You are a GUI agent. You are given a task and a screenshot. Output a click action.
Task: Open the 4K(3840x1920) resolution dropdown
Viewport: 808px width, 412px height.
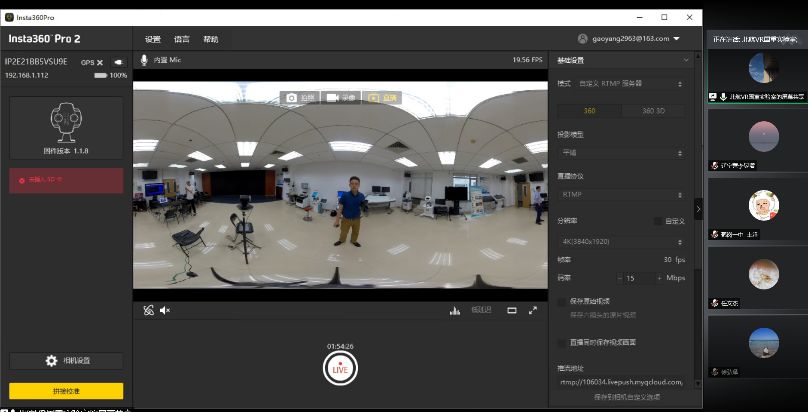coord(621,240)
